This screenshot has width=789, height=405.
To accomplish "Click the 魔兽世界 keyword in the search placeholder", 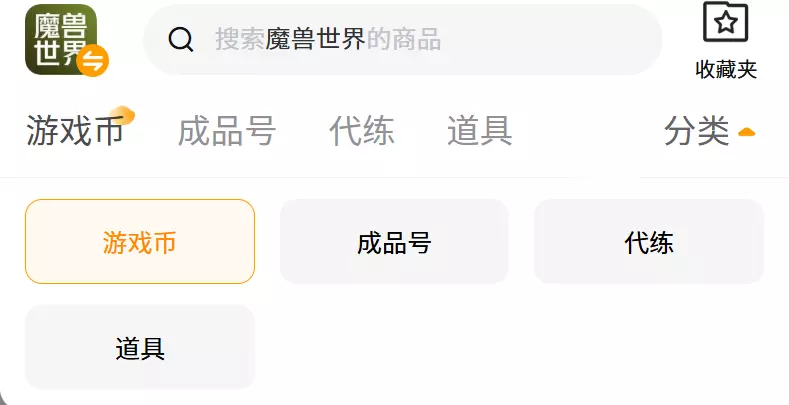I will pos(315,39).
